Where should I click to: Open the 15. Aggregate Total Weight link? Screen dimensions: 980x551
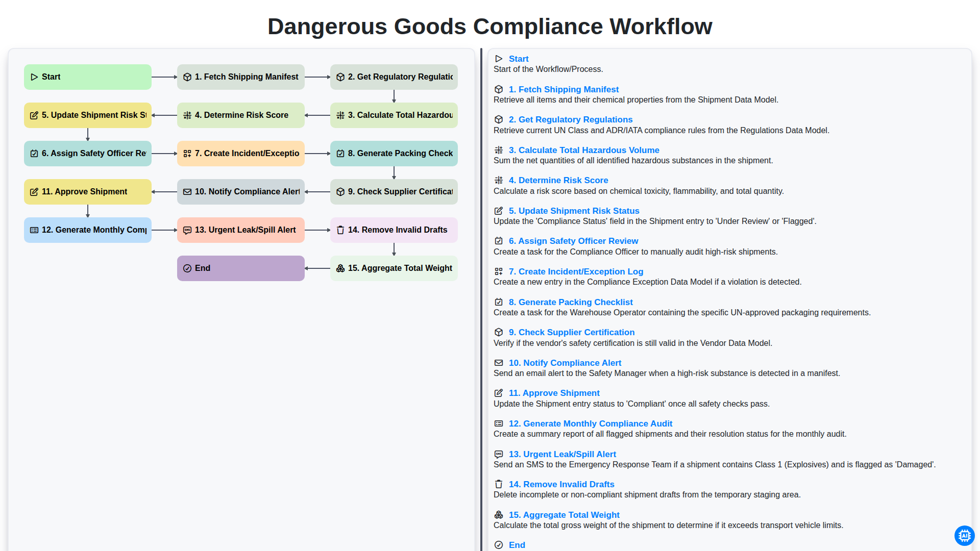point(564,515)
